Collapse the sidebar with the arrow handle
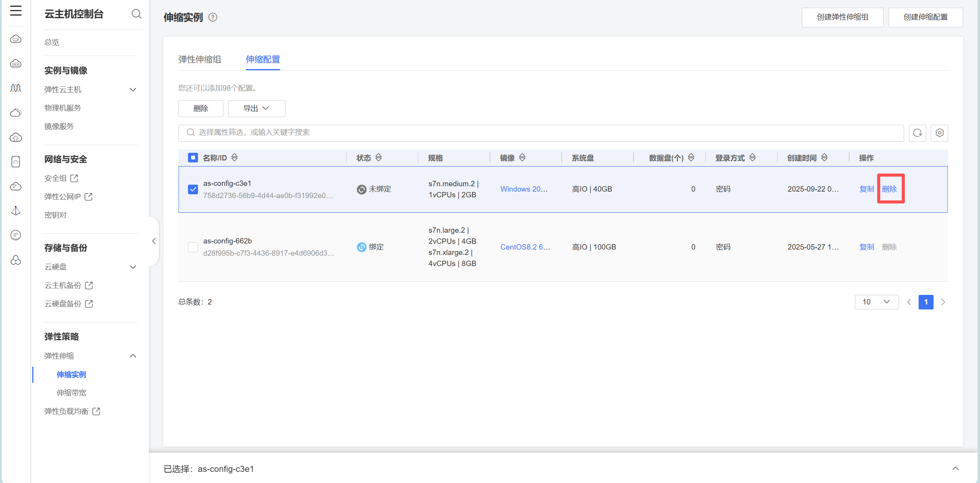Viewport: 980px width, 483px height. 154,241
